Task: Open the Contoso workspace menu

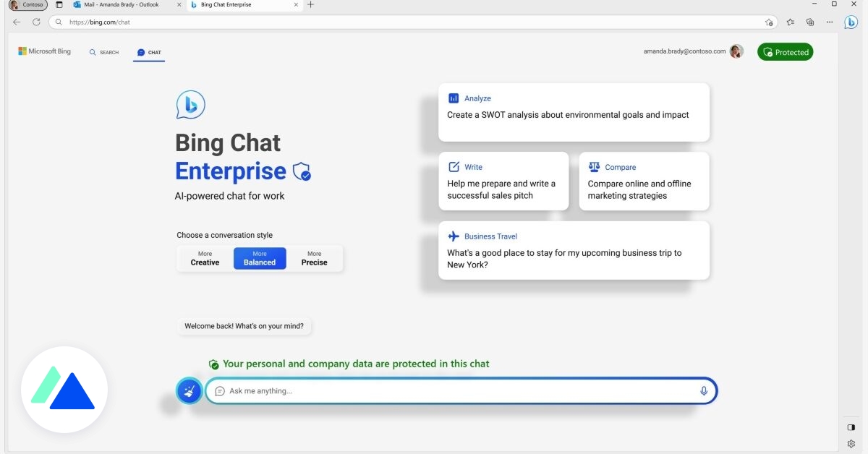Action: pyautogui.click(x=27, y=4)
